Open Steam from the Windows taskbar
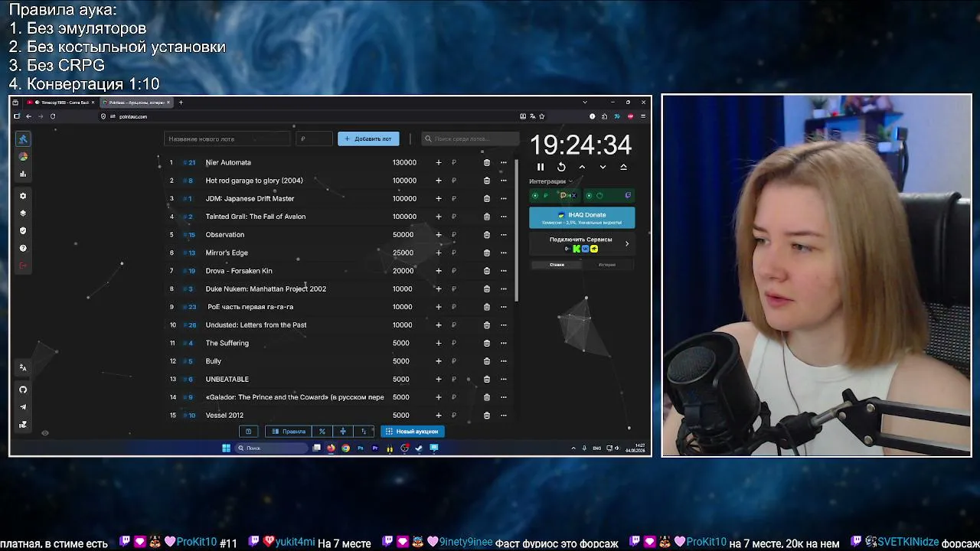This screenshot has height=551, width=980. (419, 448)
